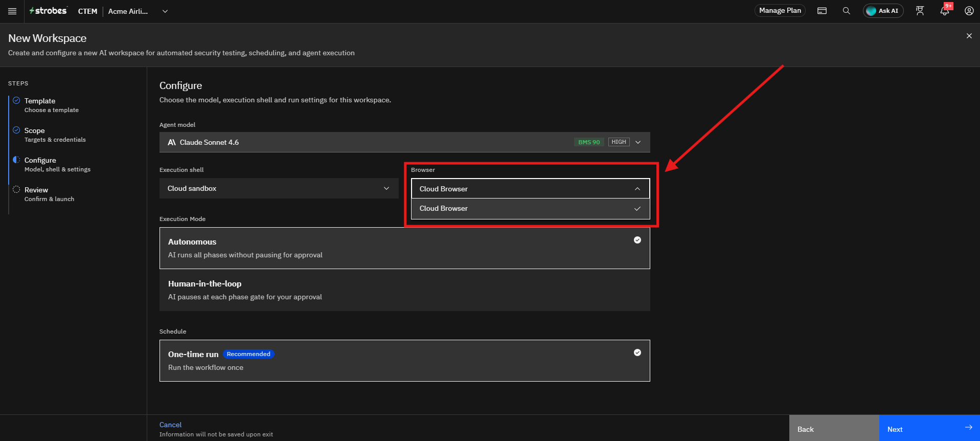Image resolution: width=980 pixels, height=441 pixels.
Task: Select Human-in-the-loop execution mode
Action: (x=405, y=290)
